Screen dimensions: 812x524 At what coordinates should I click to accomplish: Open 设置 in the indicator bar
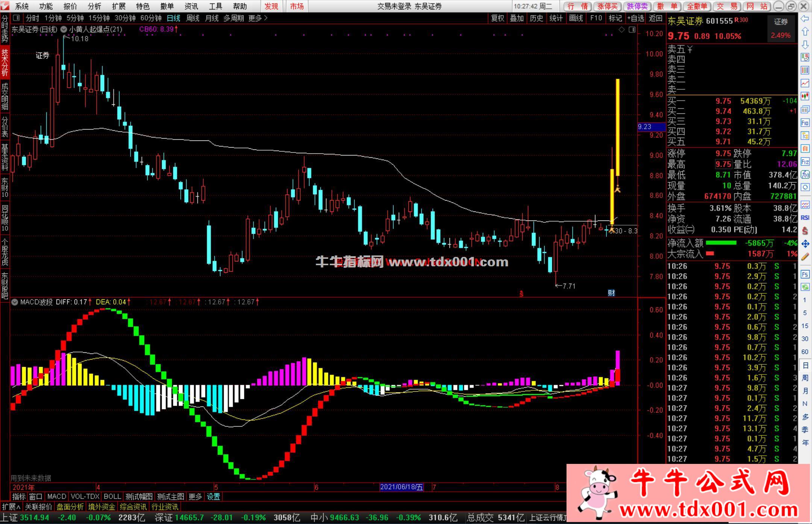coord(214,497)
